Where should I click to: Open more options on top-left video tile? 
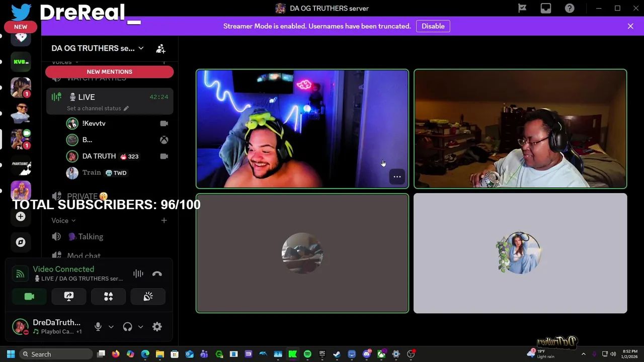397,176
